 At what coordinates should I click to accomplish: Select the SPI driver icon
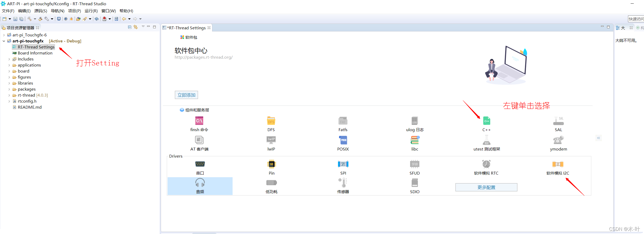343,164
